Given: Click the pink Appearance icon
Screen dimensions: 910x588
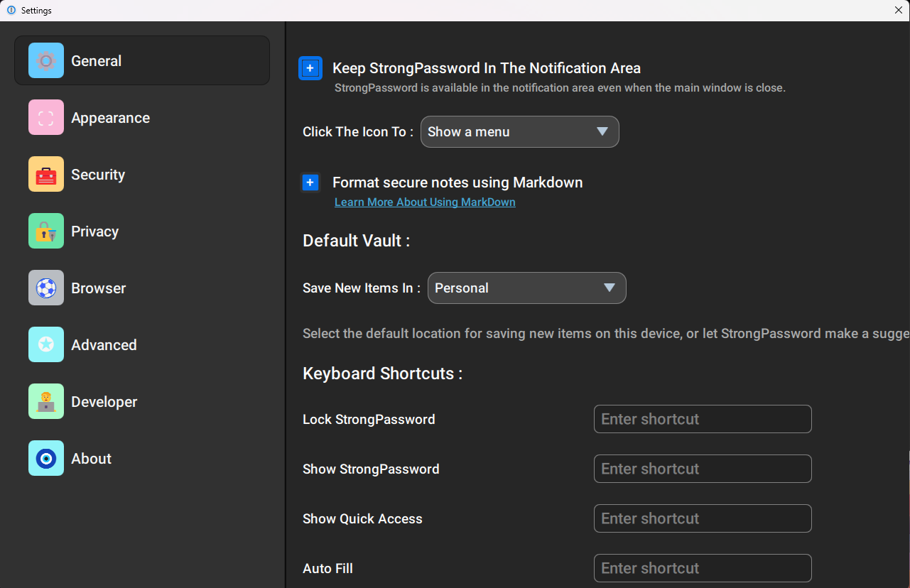Looking at the screenshot, I should [46, 117].
